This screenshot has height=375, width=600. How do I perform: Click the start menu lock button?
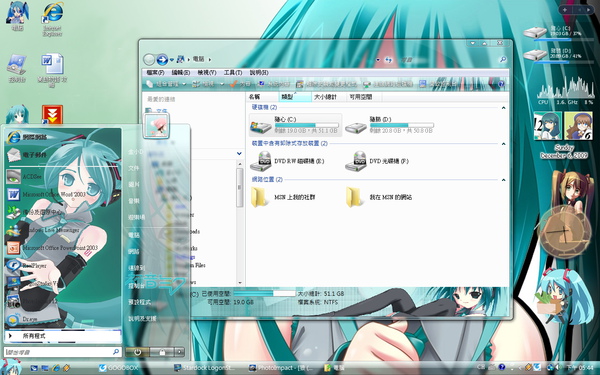[161, 352]
